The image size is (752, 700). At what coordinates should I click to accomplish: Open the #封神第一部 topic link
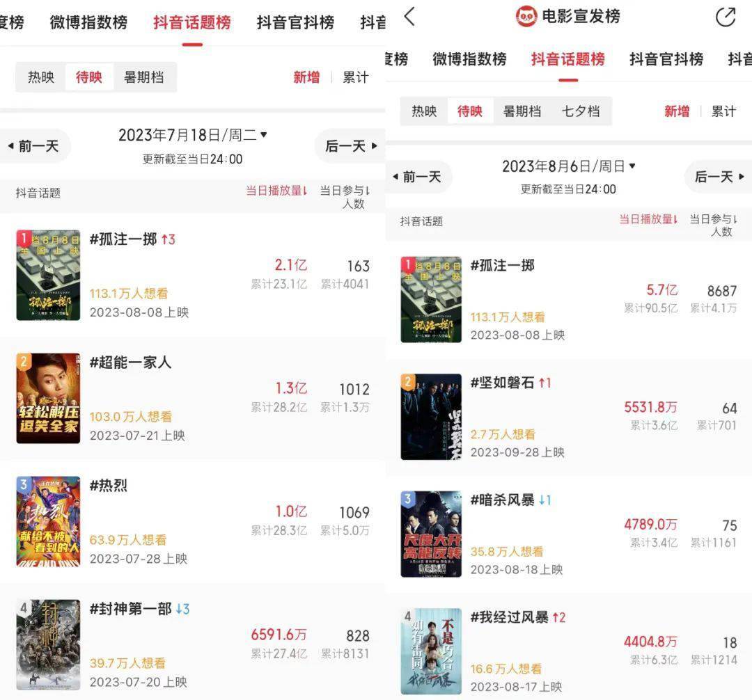point(130,609)
